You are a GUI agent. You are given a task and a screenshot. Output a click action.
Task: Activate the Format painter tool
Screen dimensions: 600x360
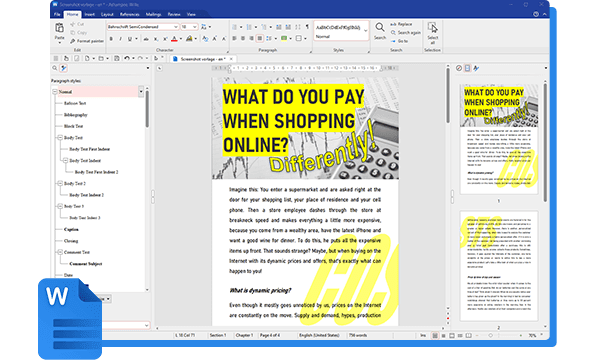point(87,41)
